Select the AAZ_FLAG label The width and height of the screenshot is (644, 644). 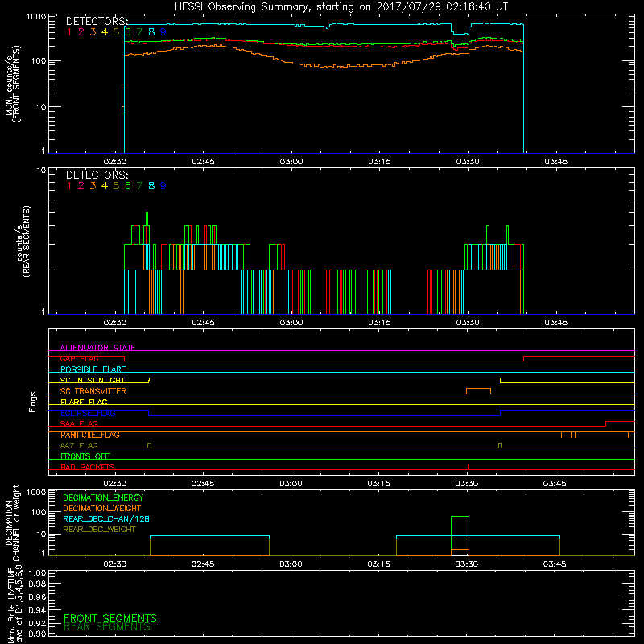79,445
